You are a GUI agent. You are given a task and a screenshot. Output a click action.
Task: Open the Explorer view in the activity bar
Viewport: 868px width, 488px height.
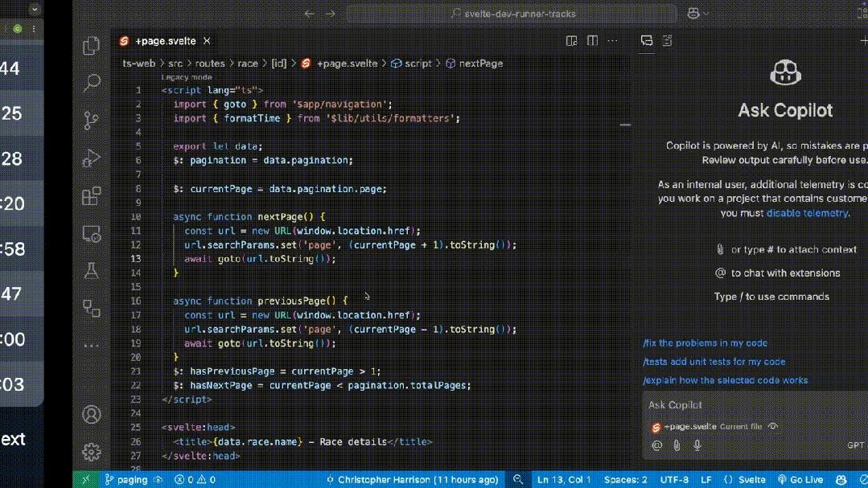92,46
